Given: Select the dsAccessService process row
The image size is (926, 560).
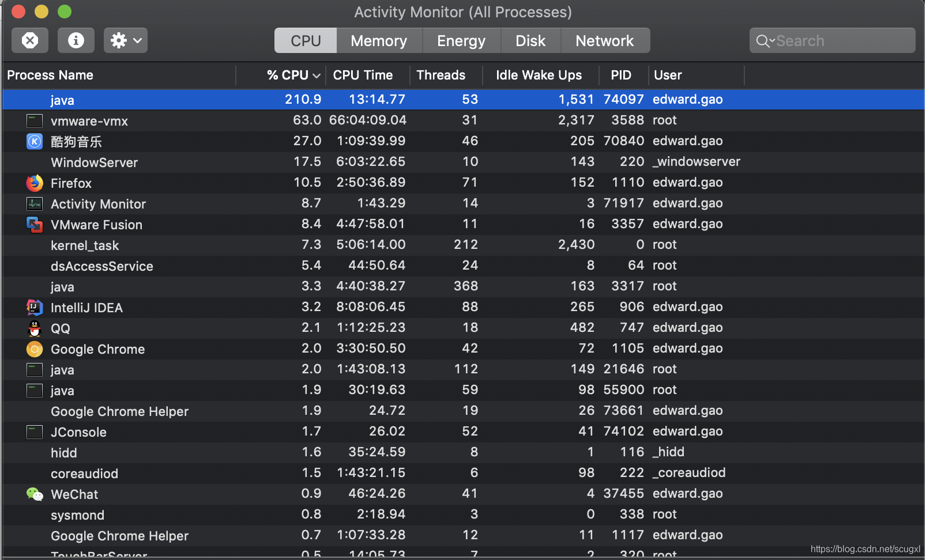Looking at the screenshot, I should 463,266.
